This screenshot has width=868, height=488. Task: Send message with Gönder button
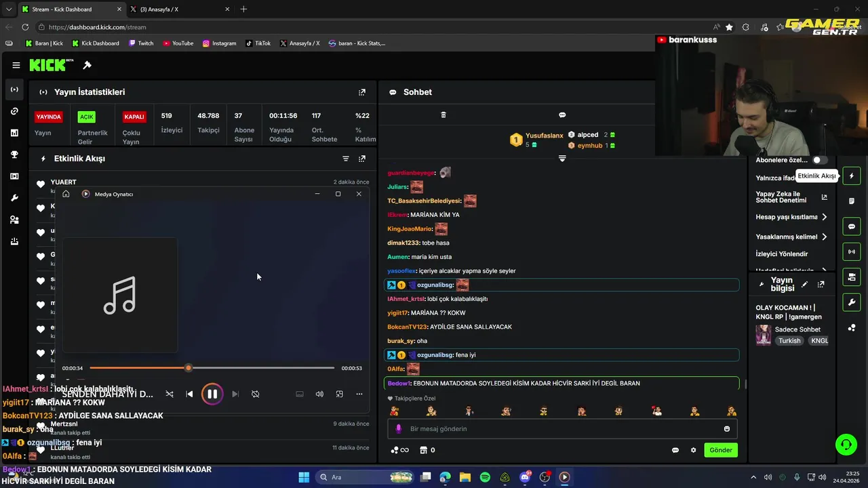coord(721,450)
